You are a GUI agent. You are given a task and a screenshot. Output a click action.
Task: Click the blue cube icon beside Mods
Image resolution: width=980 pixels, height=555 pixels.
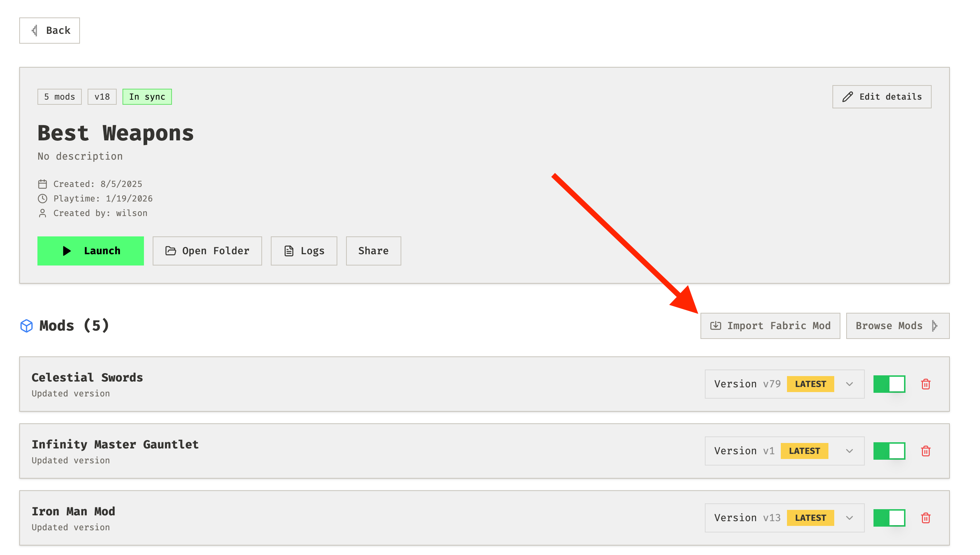point(27,326)
